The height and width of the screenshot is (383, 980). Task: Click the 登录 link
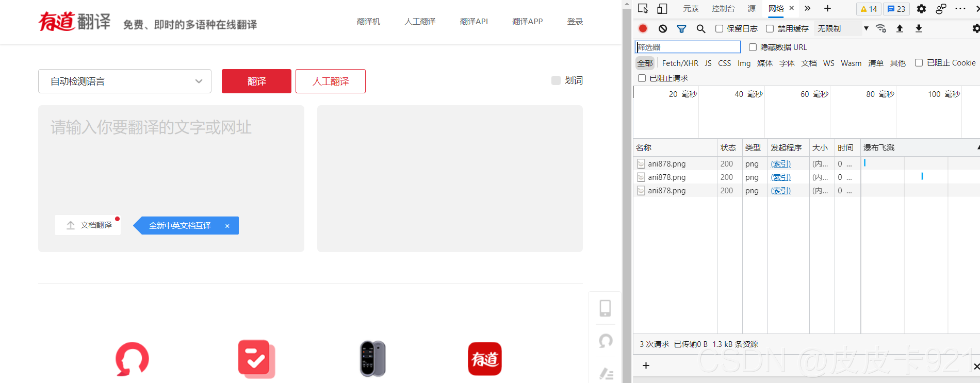(575, 22)
